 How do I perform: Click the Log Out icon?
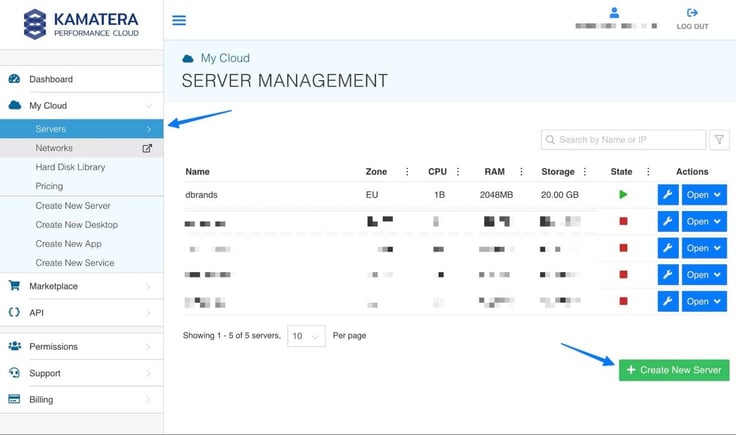click(x=692, y=13)
